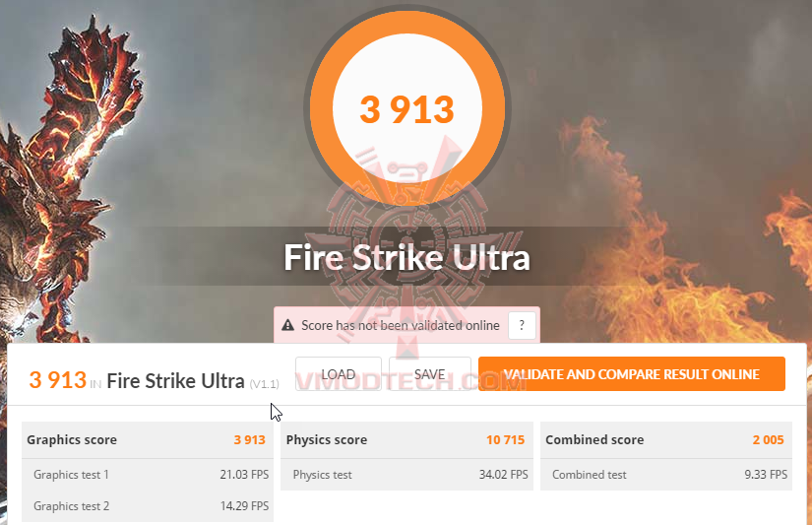The image size is (812, 525).
Task: Click the 2 005 combined score value
Action: 769,440
